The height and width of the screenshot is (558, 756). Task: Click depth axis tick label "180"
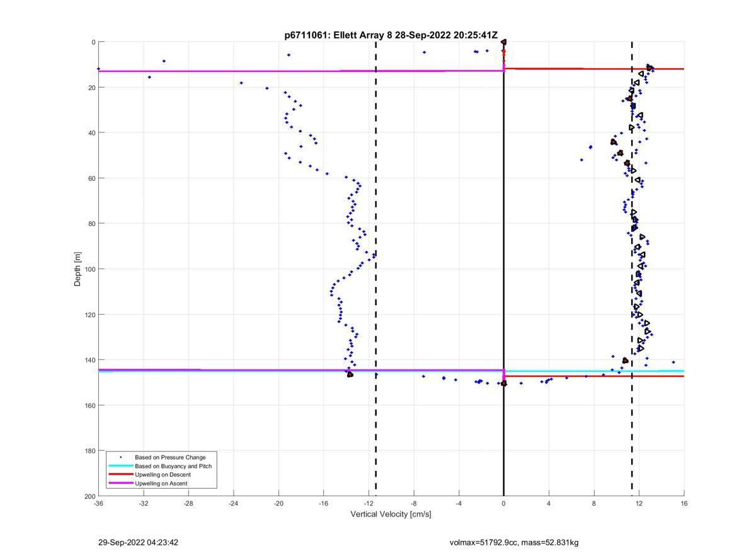[90, 451]
